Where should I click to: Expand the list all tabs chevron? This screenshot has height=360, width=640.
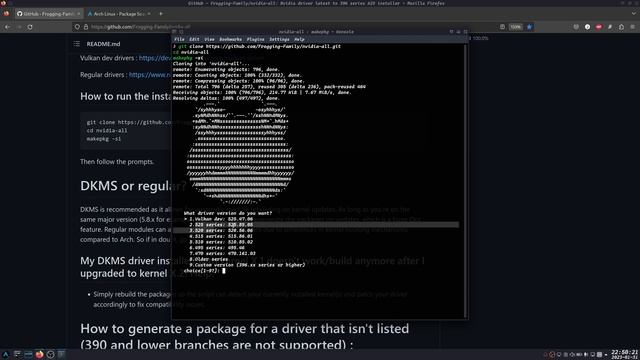click(633, 13)
